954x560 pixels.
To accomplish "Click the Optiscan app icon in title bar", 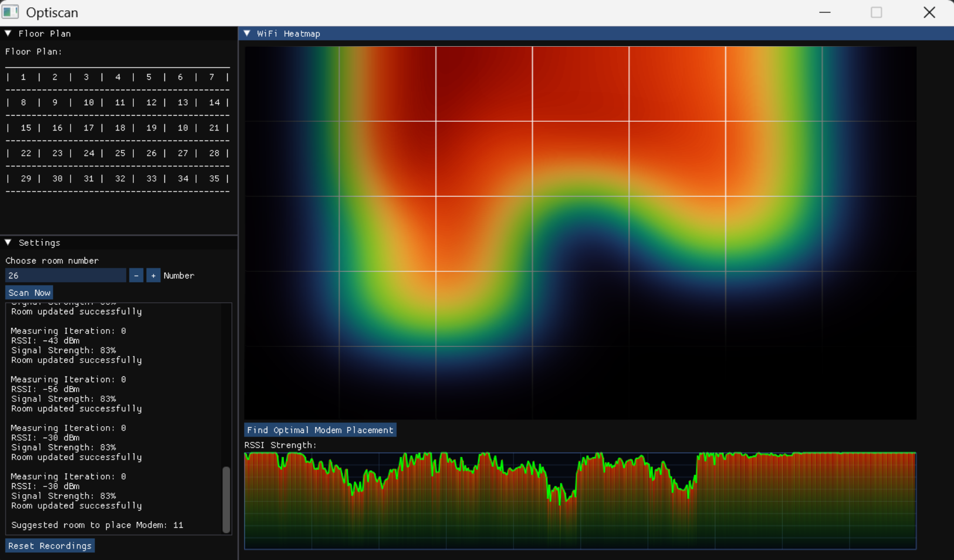I will pyautogui.click(x=10, y=12).
